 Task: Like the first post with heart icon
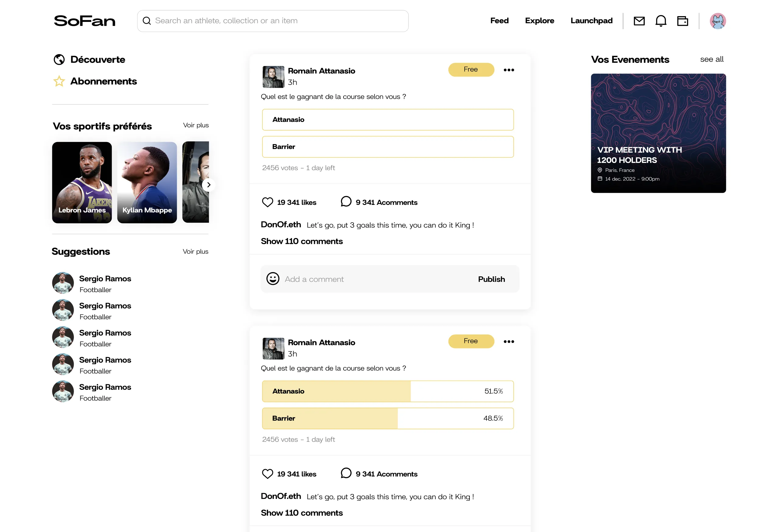pos(267,202)
